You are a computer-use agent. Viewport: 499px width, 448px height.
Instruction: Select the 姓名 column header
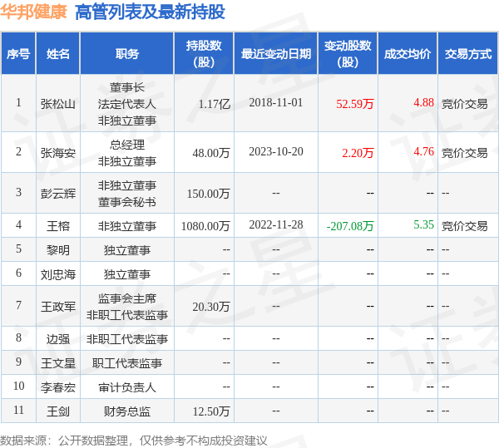[58, 54]
